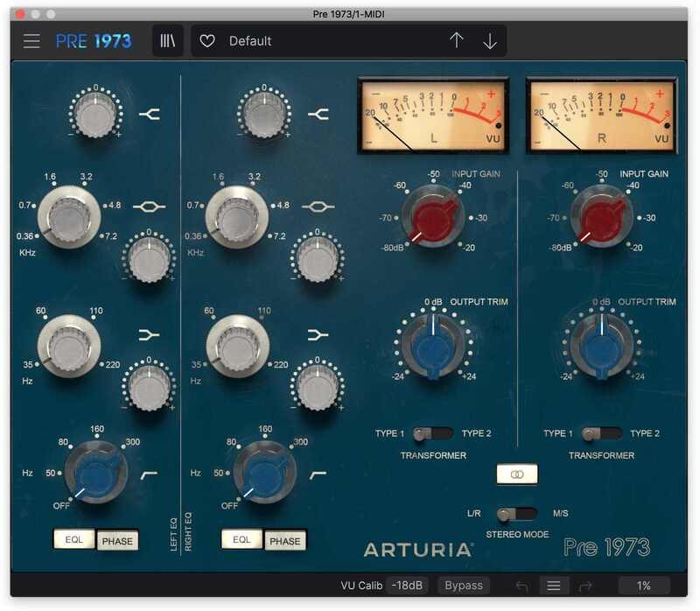The width and height of the screenshot is (700, 611).
Task: Open the VU Calib -18dB dropdown
Action: click(x=409, y=586)
